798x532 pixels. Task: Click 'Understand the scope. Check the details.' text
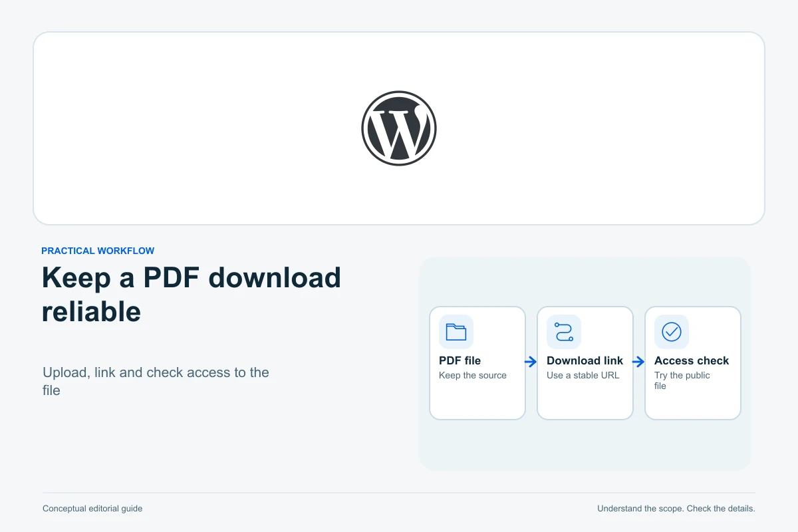click(x=676, y=509)
